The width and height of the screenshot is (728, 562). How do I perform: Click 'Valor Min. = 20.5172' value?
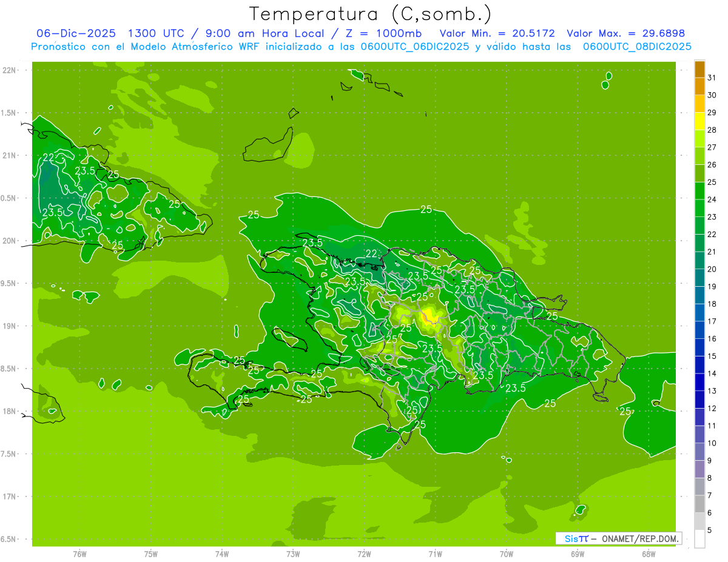(x=497, y=33)
